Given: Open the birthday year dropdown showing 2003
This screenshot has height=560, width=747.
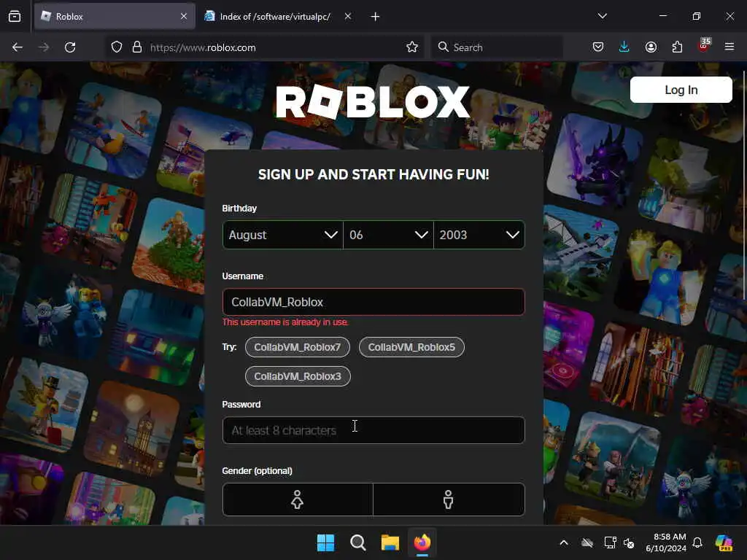Looking at the screenshot, I should pyautogui.click(x=479, y=235).
